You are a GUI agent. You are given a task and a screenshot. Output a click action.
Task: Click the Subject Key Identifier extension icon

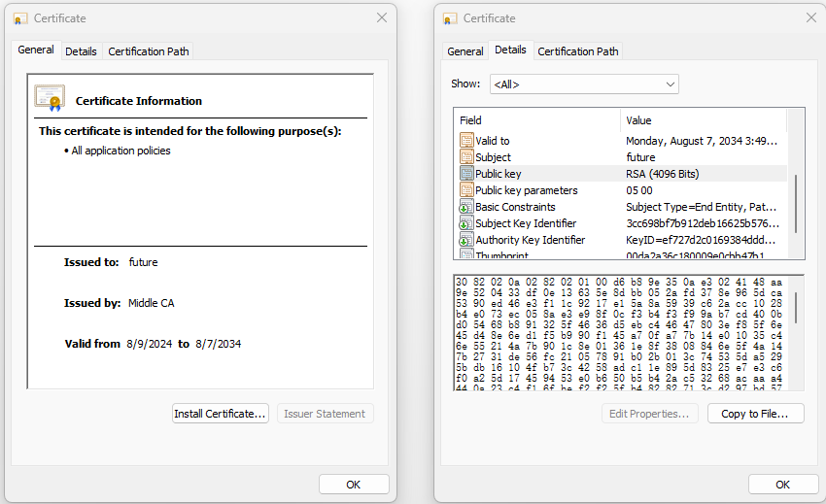pyautogui.click(x=466, y=223)
